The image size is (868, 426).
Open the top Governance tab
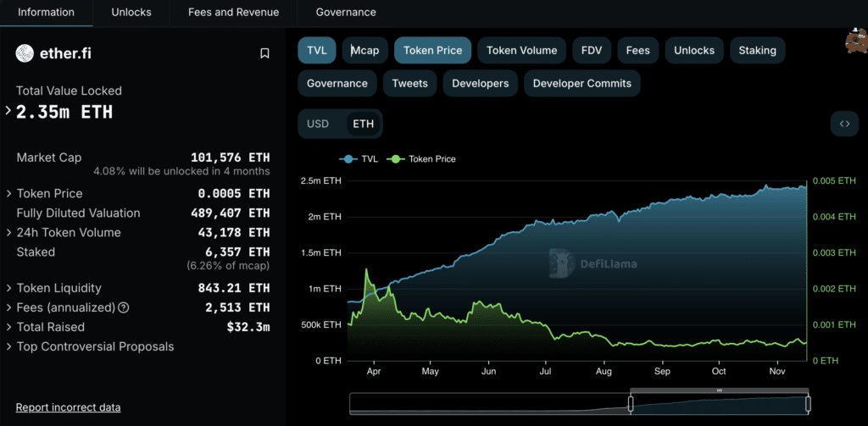[x=346, y=12]
